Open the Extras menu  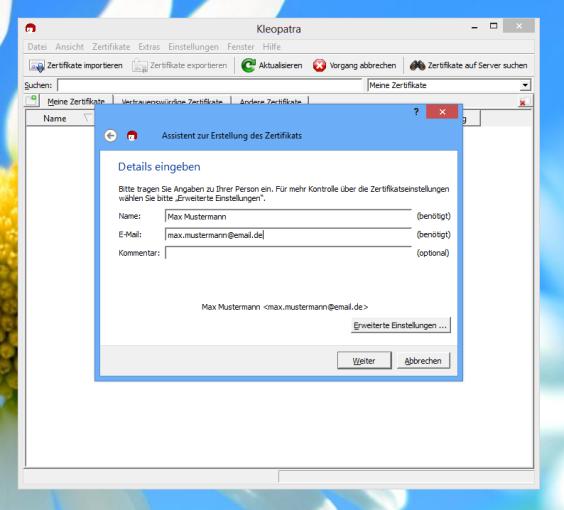[x=149, y=47]
